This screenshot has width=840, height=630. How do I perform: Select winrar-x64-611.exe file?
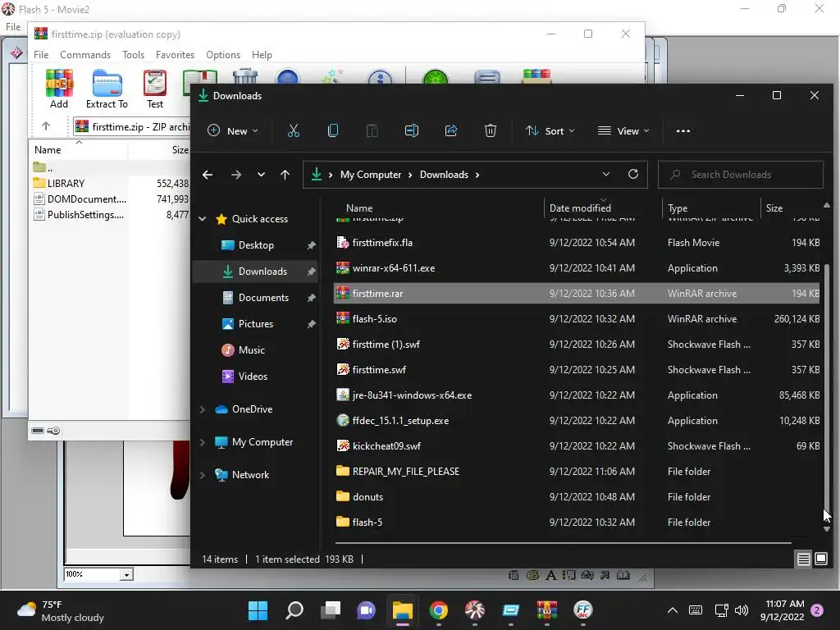click(577, 268)
